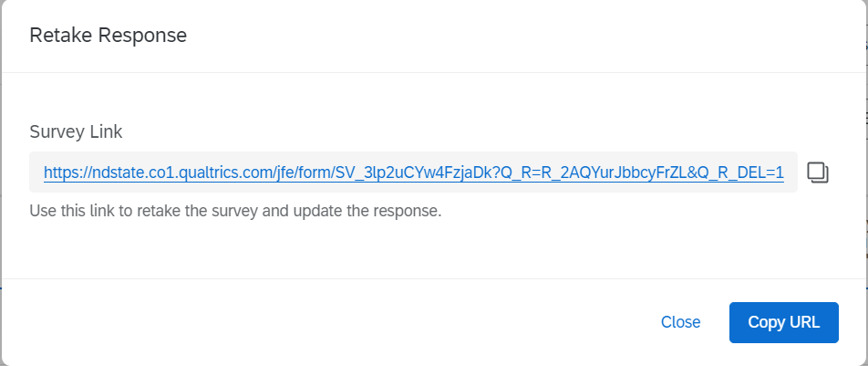Click the Retake Response dialog title
The height and width of the screenshot is (366, 868).
[108, 36]
